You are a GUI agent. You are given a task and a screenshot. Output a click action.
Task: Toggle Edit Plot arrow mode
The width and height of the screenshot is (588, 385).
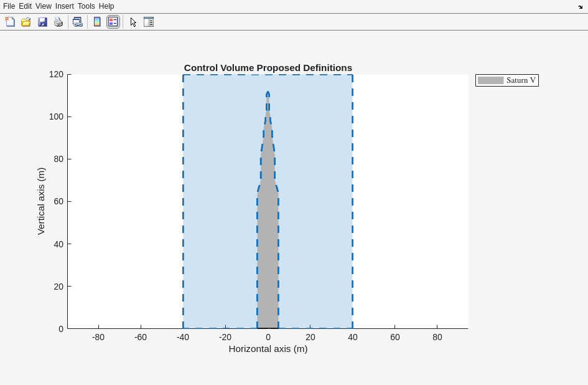coord(133,22)
